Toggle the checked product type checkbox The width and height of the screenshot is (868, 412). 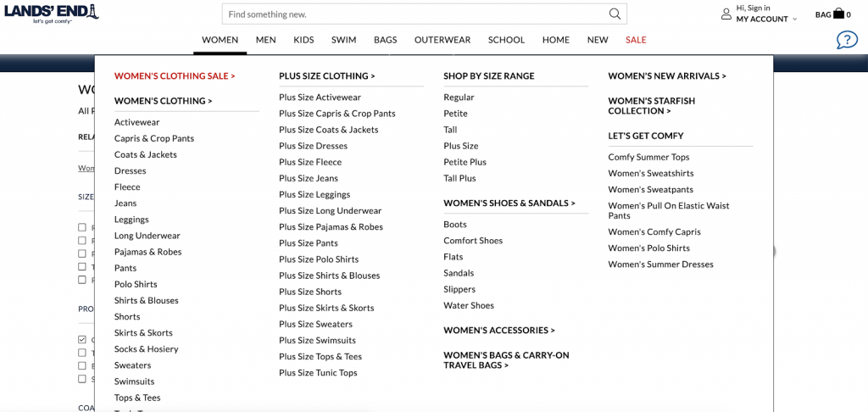pos(82,339)
